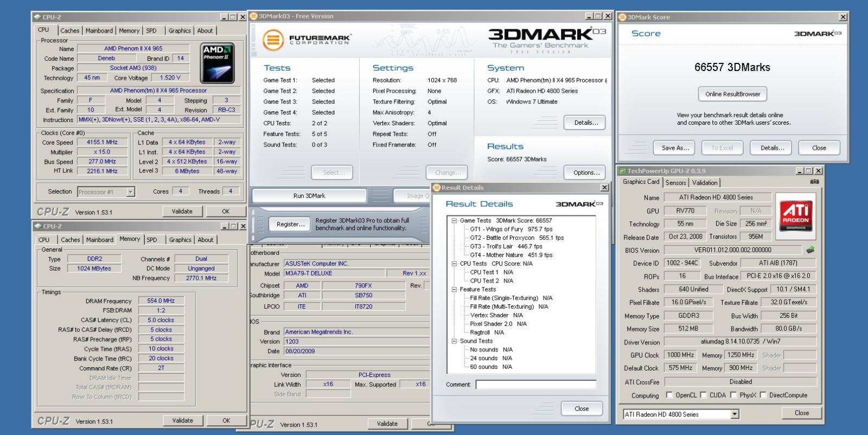Click the Comment input field

[536, 385]
